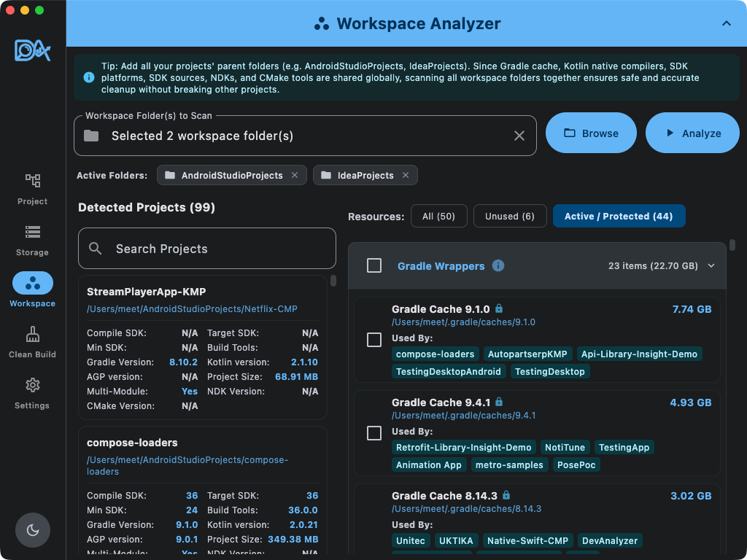Select the StreamPlayerApp-KMP project title
This screenshot has width=747, height=560.
click(x=146, y=292)
